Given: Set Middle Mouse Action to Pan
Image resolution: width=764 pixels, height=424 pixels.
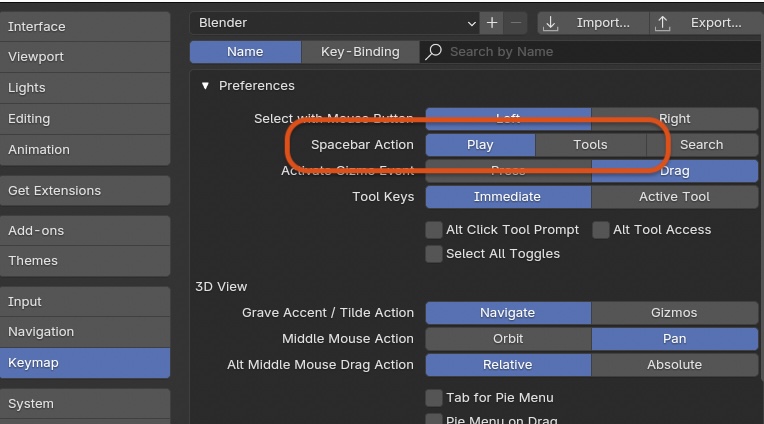Looking at the screenshot, I should [674, 339].
